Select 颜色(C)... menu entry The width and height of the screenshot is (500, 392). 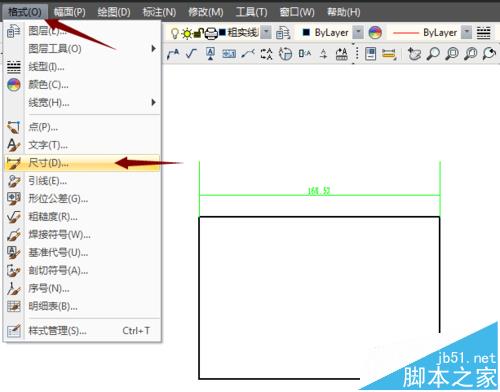coord(82,85)
